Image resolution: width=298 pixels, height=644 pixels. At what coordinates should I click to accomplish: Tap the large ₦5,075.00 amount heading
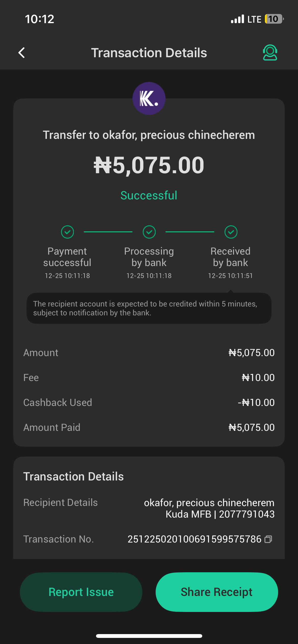point(149,165)
